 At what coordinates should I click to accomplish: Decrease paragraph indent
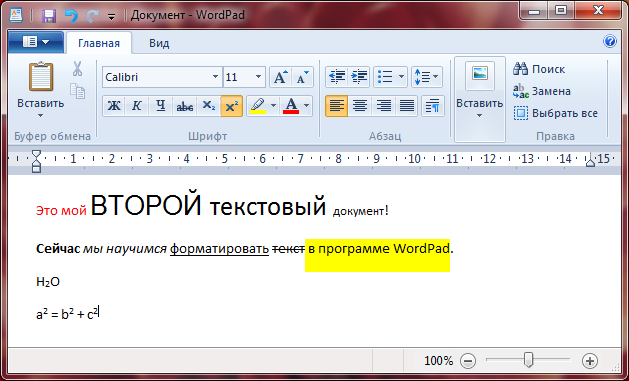tap(337, 77)
